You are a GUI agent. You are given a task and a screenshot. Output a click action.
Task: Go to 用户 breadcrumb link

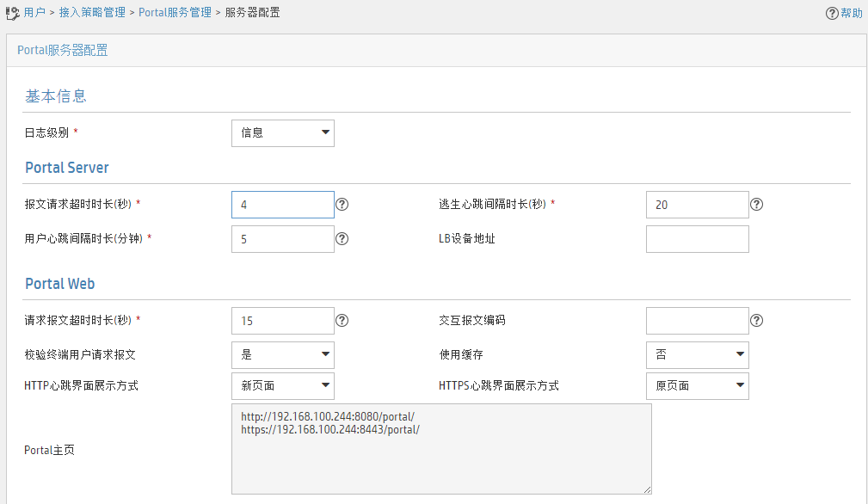click(x=34, y=12)
